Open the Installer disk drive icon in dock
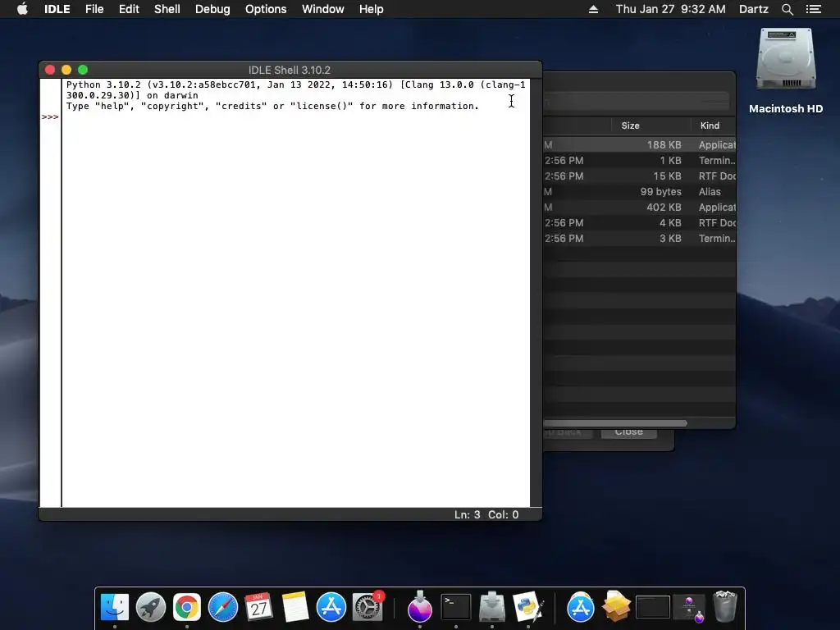Image resolution: width=840 pixels, height=630 pixels. pyautogui.click(x=492, y=607)
